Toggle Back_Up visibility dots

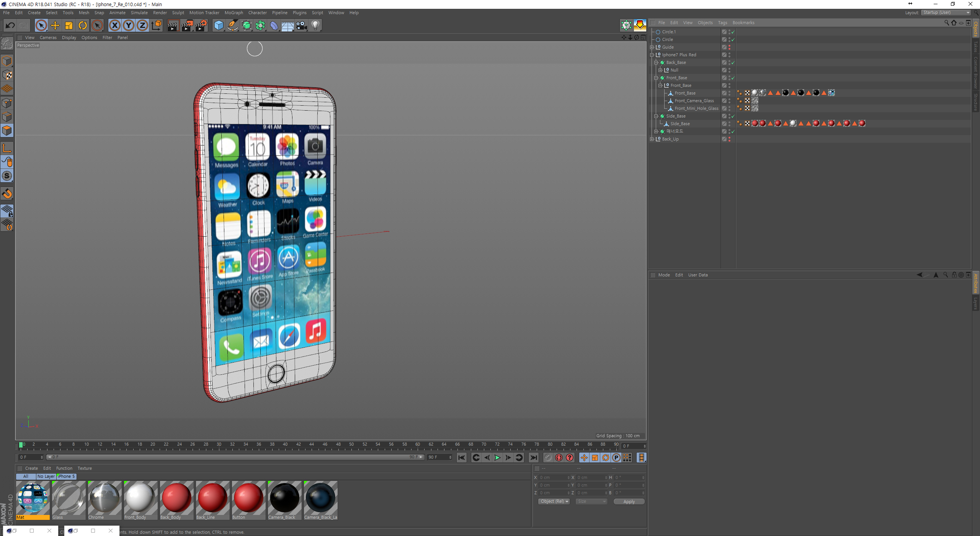pos(730,139)
